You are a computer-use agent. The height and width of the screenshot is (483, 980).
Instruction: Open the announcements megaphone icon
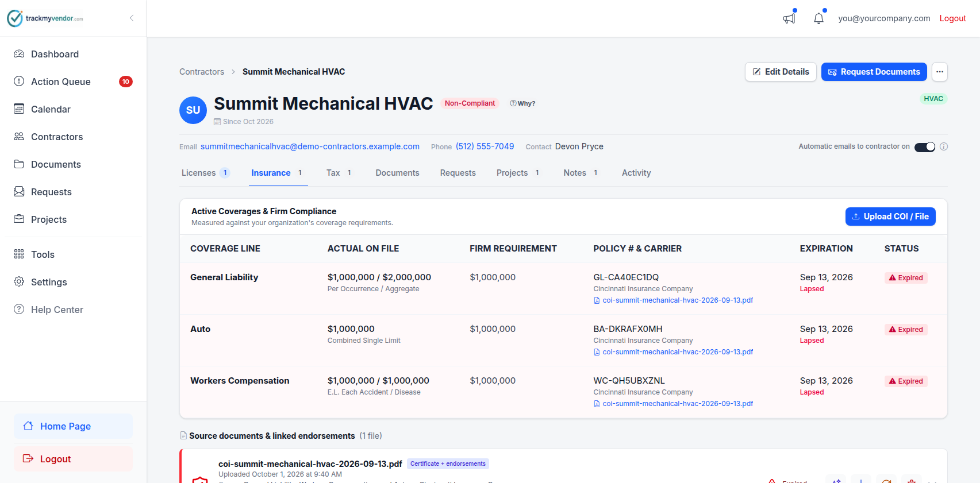click(x=789, y=18)
